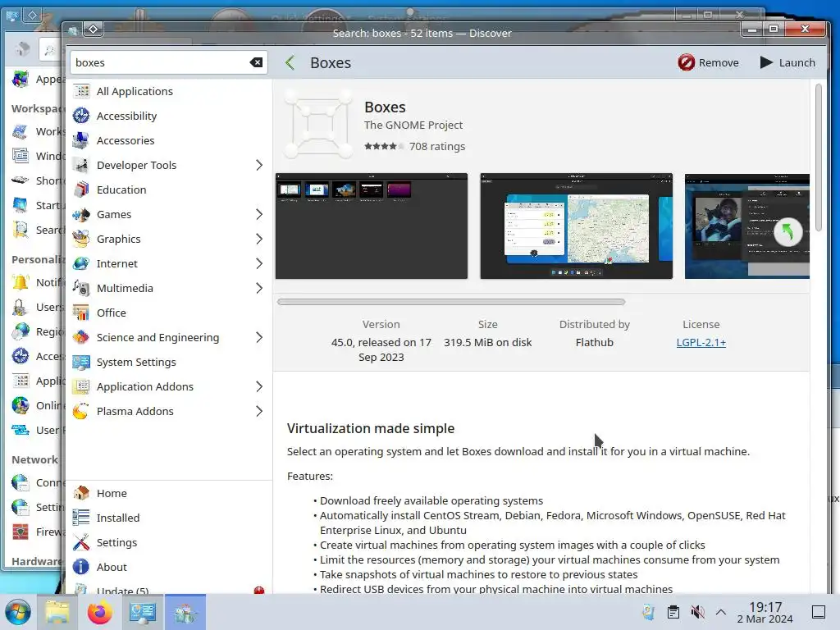The height and width of the screenshot is (630, 840).
Task: Expand the Graphics subcategories arrow
Action: tap(259, 239)
